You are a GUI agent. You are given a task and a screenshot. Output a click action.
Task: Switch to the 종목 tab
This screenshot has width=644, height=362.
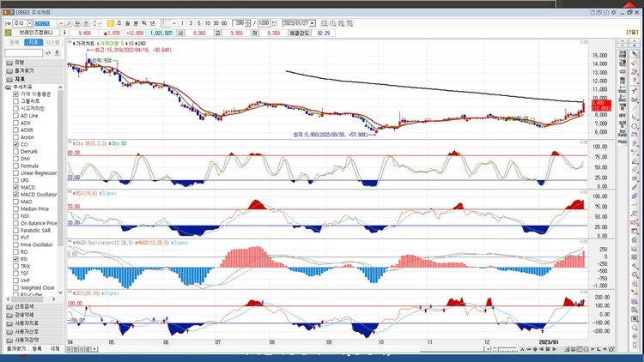(15, 42)
